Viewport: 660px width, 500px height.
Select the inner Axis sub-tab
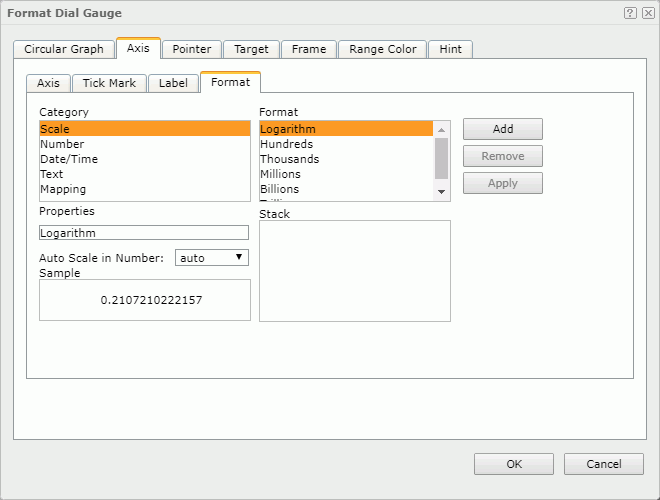48,83
